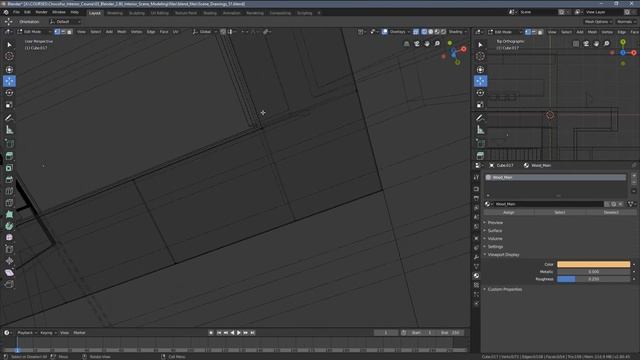Open the Mesh menu in left viewport header
Image resolution: width=640 pixels, height=360 pixels.
122,31
